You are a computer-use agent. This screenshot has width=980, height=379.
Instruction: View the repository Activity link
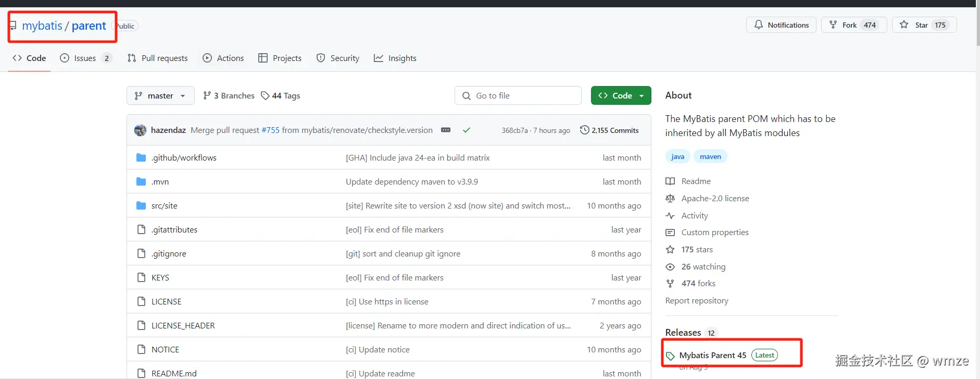687,215
